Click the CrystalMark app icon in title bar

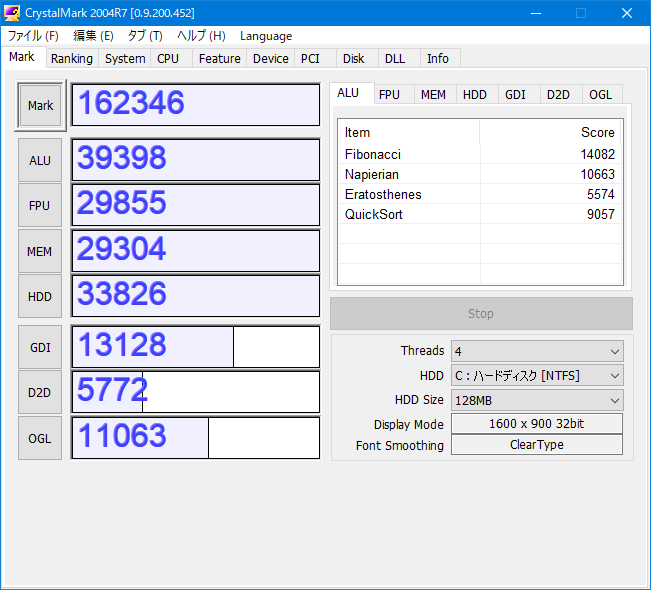12,13
